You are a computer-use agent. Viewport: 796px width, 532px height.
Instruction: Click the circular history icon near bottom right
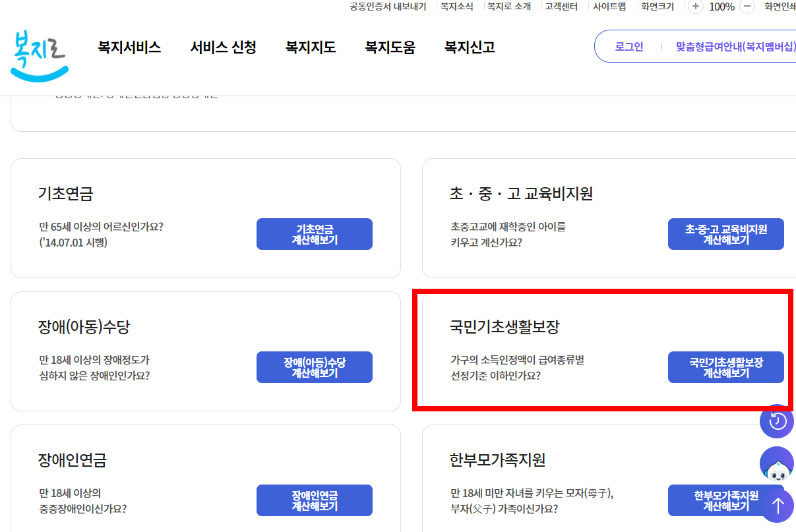tap(777, 421)
